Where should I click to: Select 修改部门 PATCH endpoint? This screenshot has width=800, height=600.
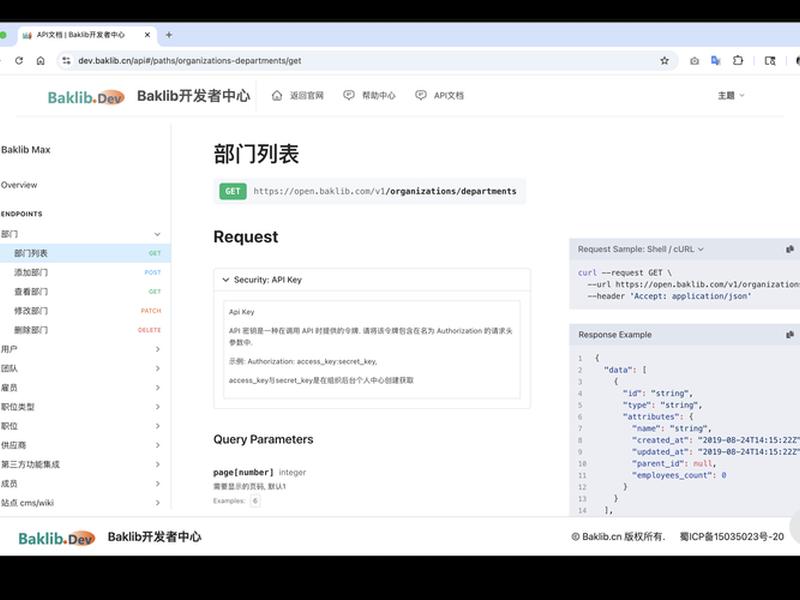click(x=85, y=311)
